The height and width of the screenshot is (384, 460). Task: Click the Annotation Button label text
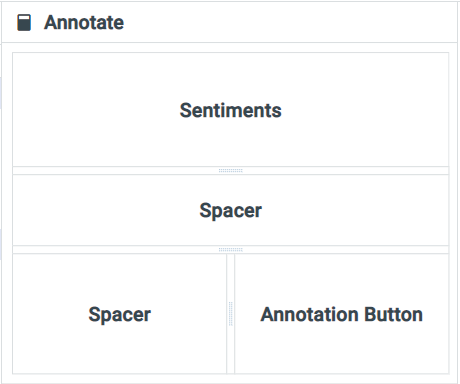tap(342, 314)
